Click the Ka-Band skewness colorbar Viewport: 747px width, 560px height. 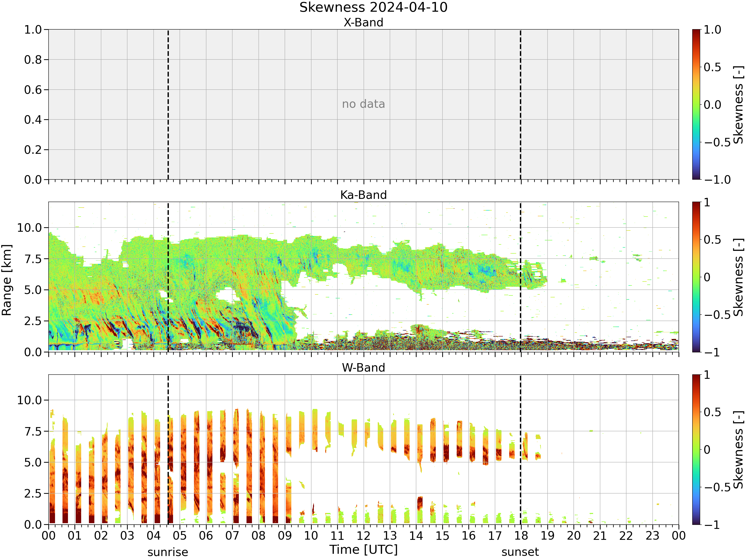696,277
